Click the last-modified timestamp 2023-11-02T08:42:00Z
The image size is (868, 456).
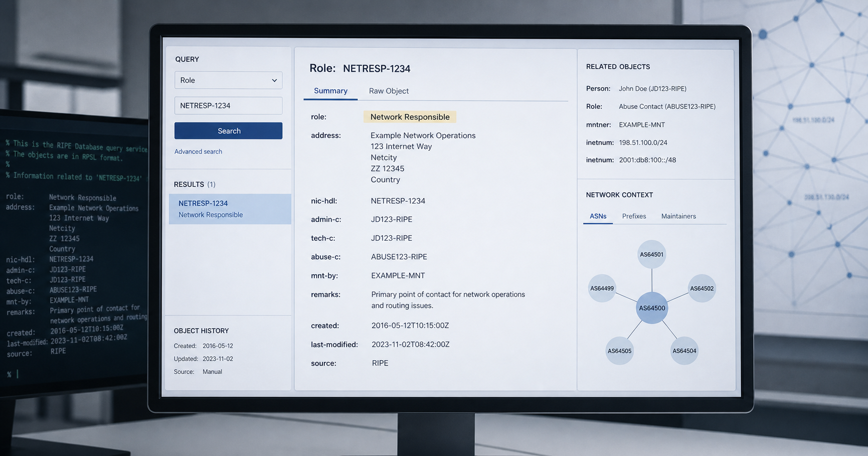(x=410, y=345)
